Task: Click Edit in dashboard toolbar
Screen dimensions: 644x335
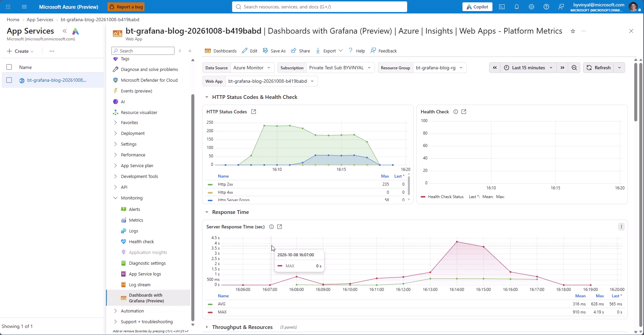Action: coord(250,51)
